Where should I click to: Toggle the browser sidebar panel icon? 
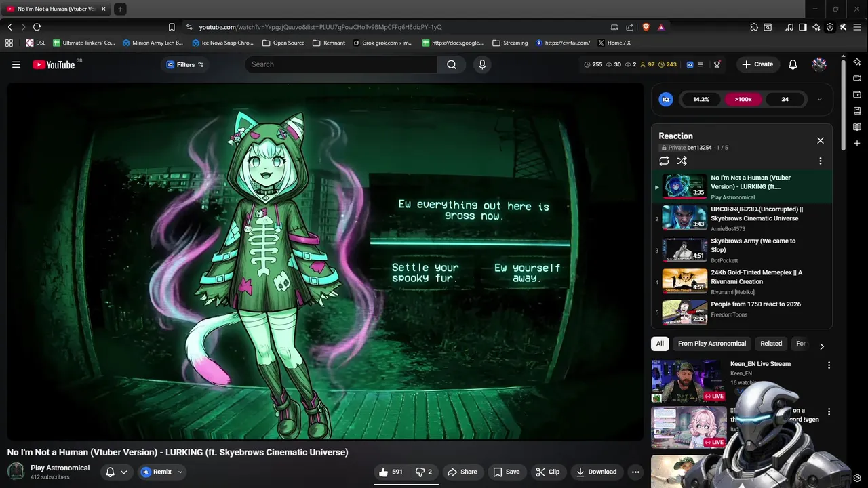coord(803,27)
